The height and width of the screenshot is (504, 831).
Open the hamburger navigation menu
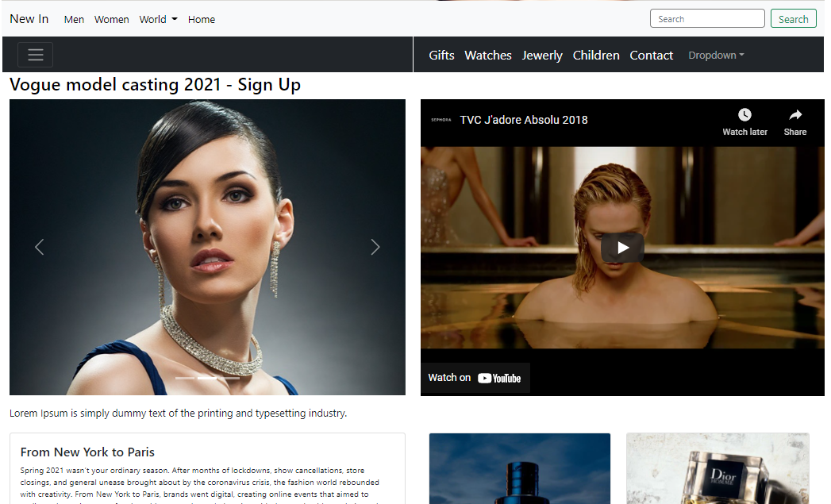click(x=35, y=54)
